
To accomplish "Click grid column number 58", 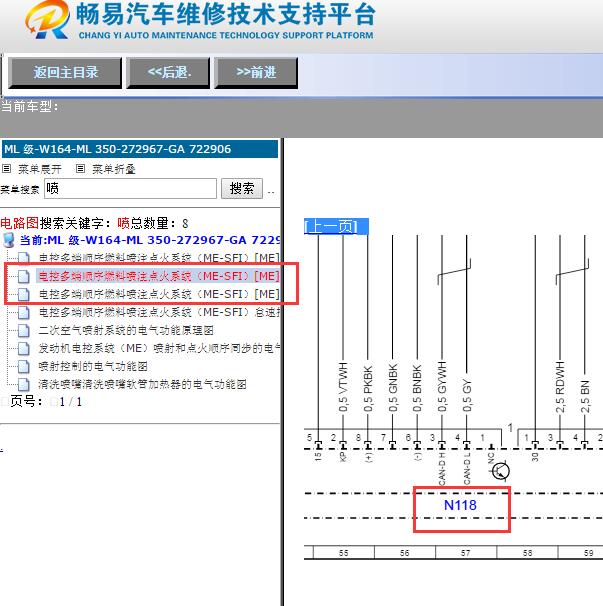I will tap(527, 553).
